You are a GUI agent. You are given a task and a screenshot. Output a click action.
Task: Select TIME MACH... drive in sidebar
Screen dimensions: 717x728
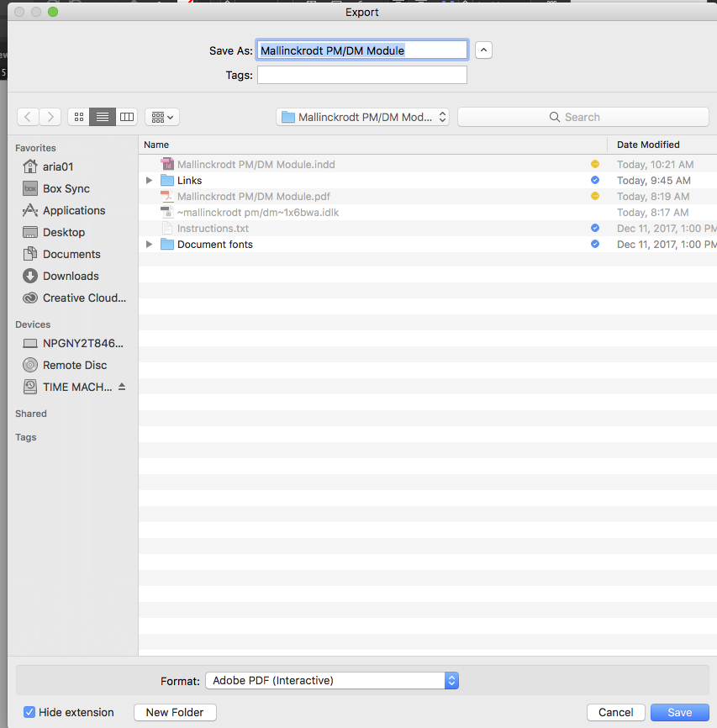[x=68, y=387]
